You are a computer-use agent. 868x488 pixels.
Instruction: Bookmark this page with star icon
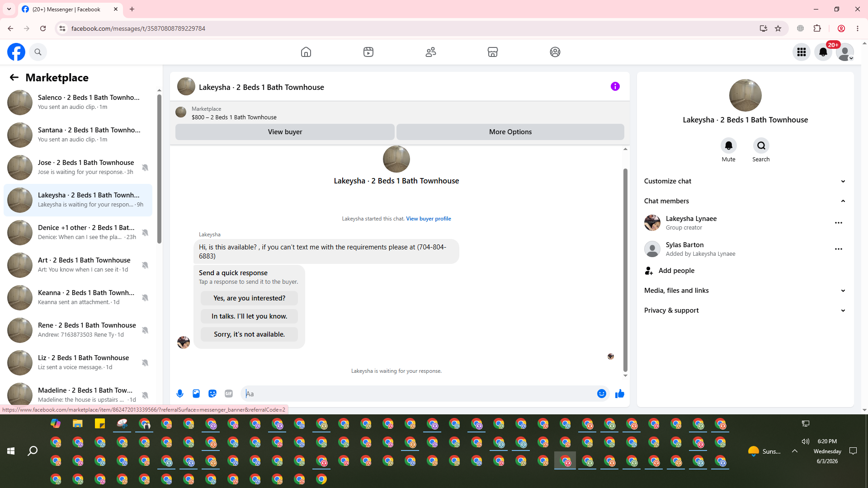[x=778, y=28]
